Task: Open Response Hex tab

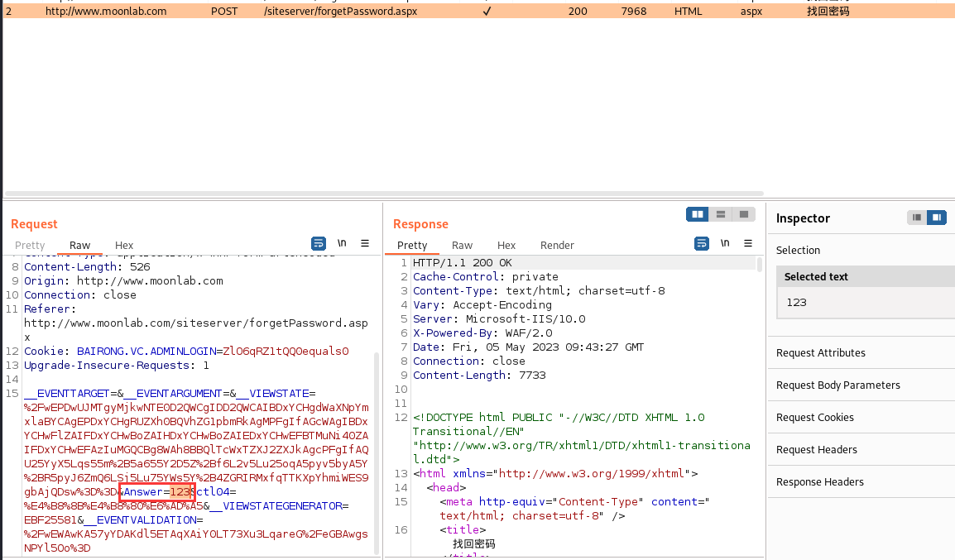Action: click(x=506, y=245)
